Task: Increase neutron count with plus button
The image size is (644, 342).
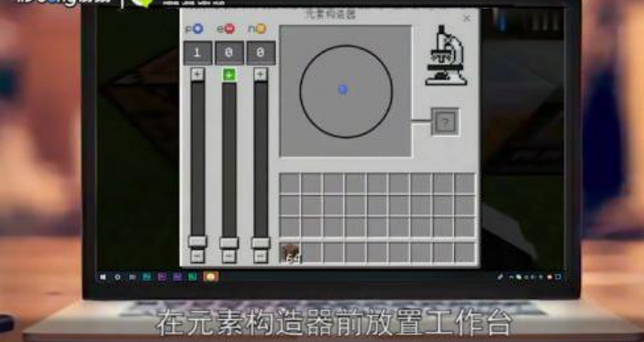Action: (x=261, y=74)
